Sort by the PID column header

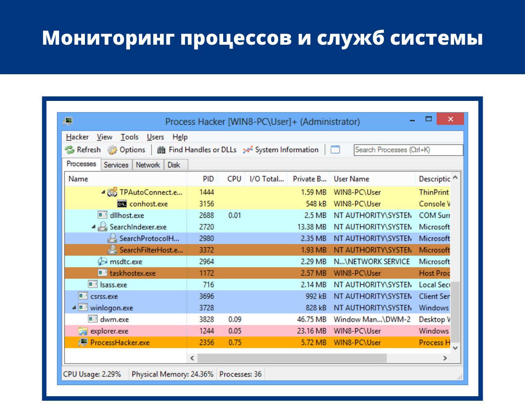(x=202, y=179)
